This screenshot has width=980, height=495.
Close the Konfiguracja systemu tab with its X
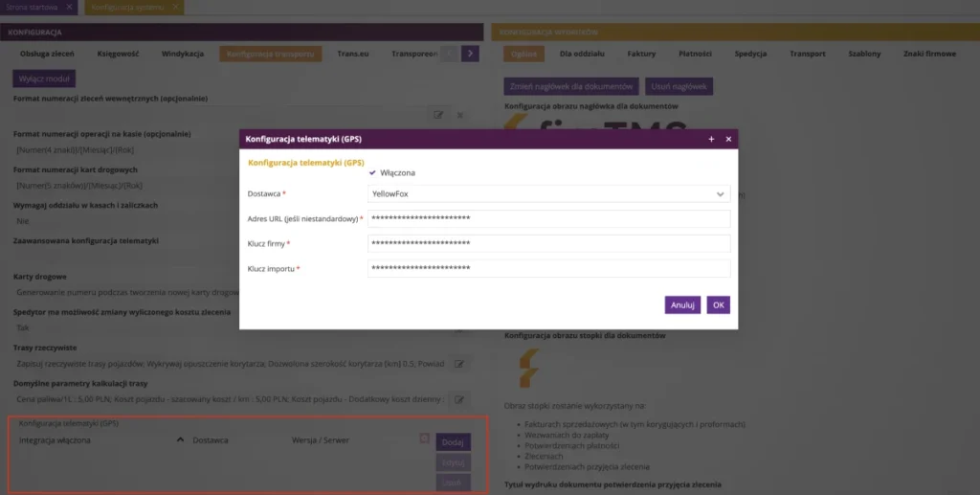(176, 7)
